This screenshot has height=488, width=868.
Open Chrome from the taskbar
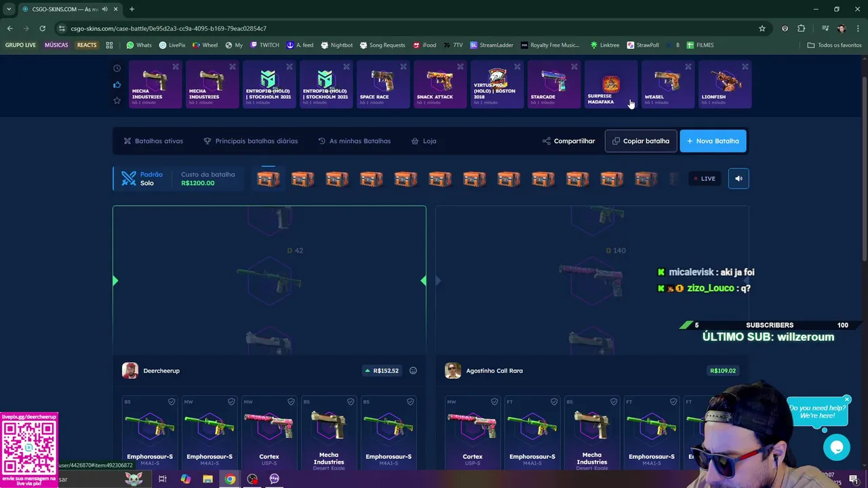[x=231, y=479]
